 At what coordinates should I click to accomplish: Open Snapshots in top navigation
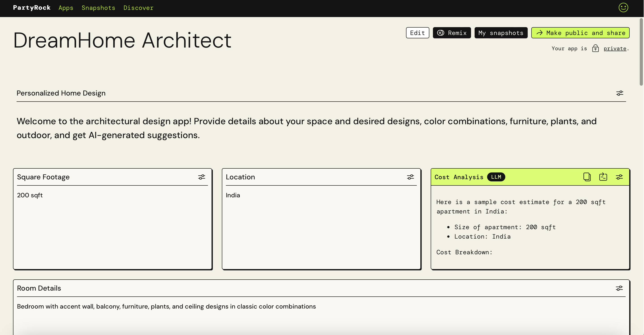point(98,8)
